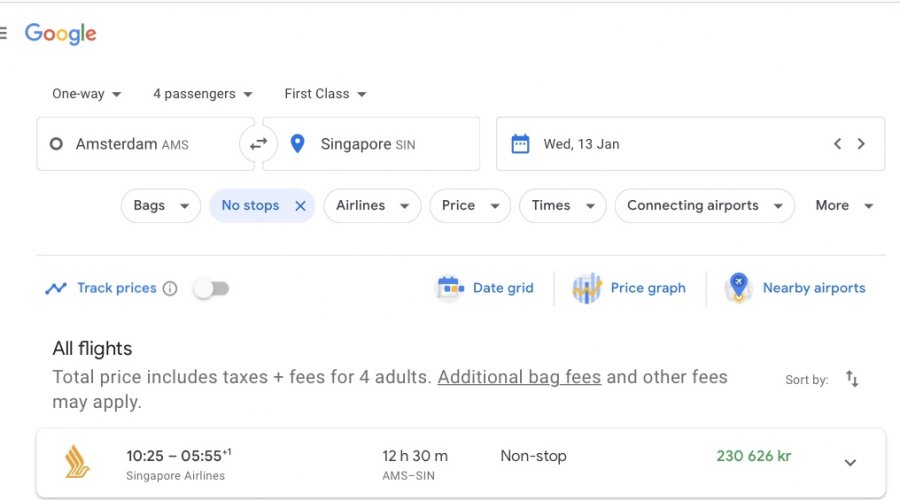Open the One-way trip type dropdown
Viewport: 900px width, 500px height.
(87, 94)
